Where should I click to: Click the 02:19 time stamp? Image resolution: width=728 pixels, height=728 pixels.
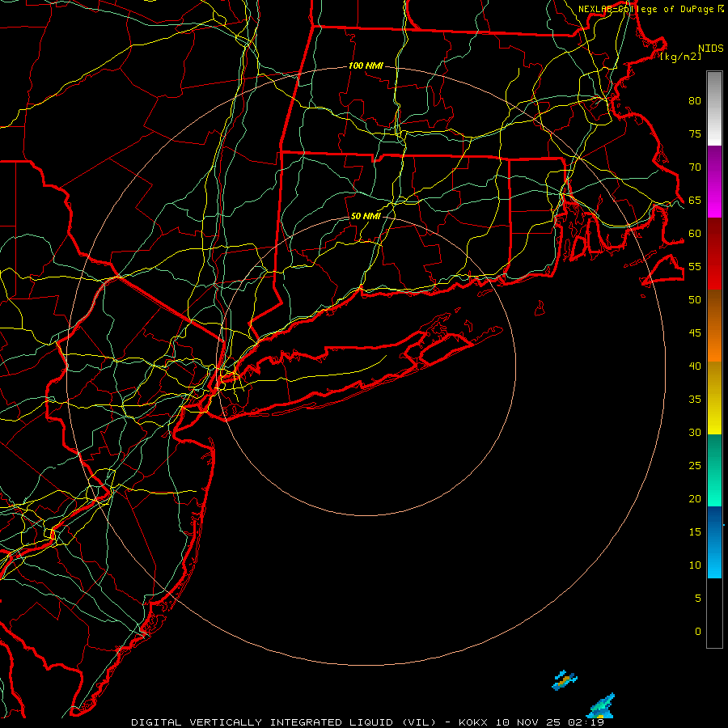(x=586, y=722)
